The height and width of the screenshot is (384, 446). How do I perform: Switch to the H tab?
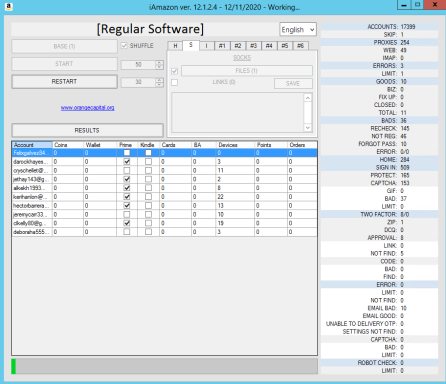pos(175,46)
